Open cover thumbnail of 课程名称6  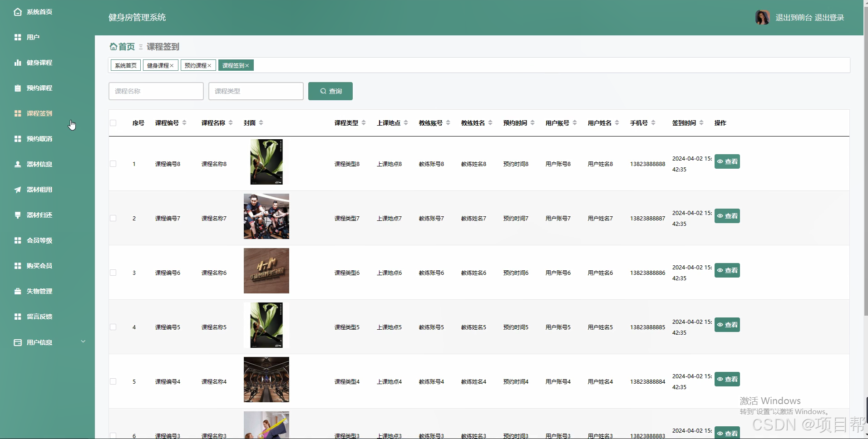(x=266, y=271)
